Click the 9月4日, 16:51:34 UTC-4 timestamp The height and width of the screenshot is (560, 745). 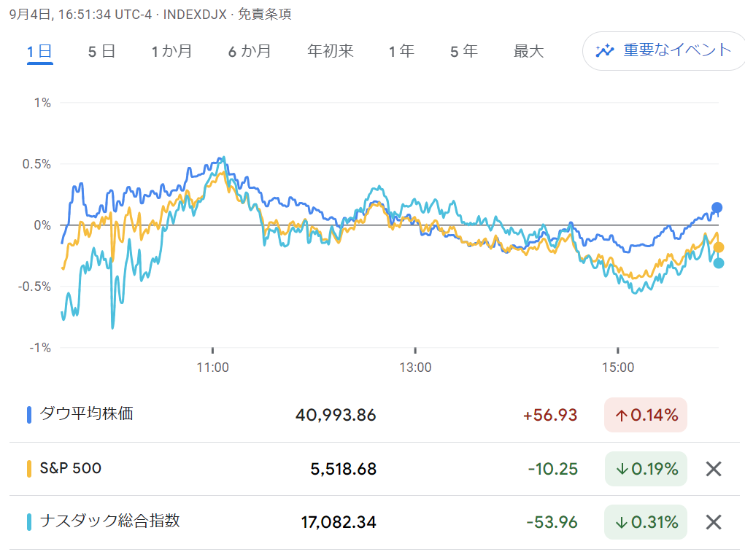pos(81,15)
